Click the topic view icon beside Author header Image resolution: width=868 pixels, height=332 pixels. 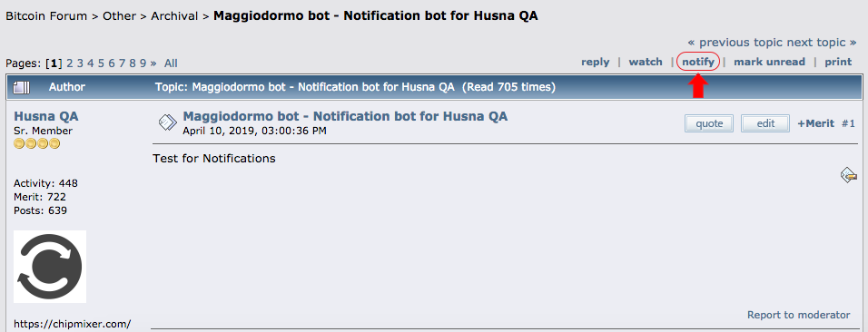pyautogui.click(x=21, y=87)
